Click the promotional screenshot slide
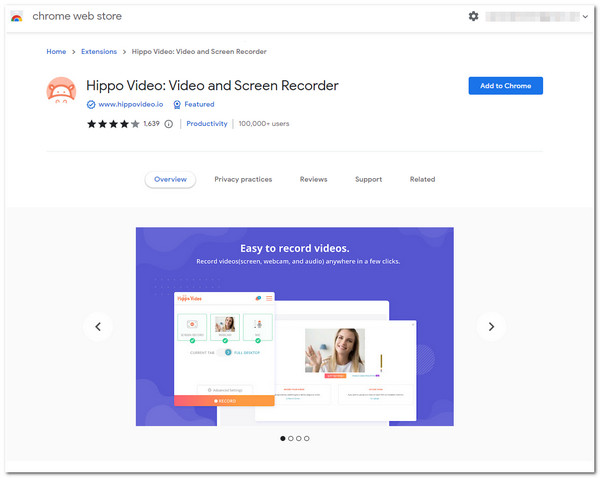 [x=295, y=326]
